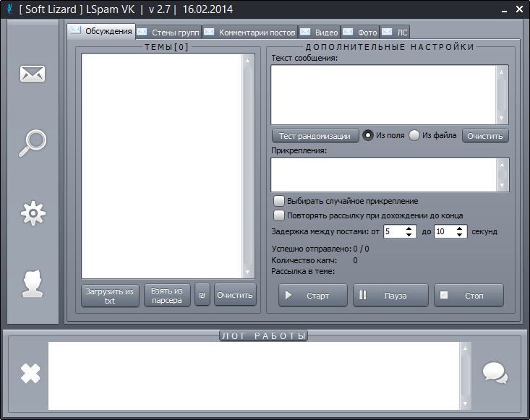
Task: Click attachments box scrollbar down arrow
Action: point(503,186)
